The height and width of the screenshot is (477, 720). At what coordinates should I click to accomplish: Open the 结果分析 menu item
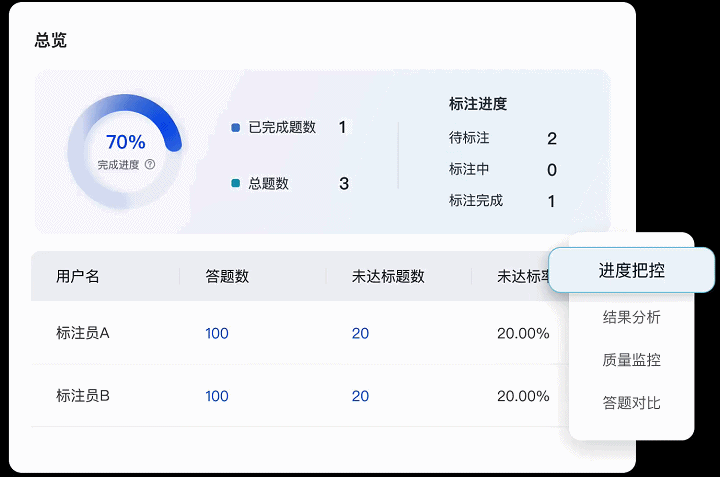631,317
